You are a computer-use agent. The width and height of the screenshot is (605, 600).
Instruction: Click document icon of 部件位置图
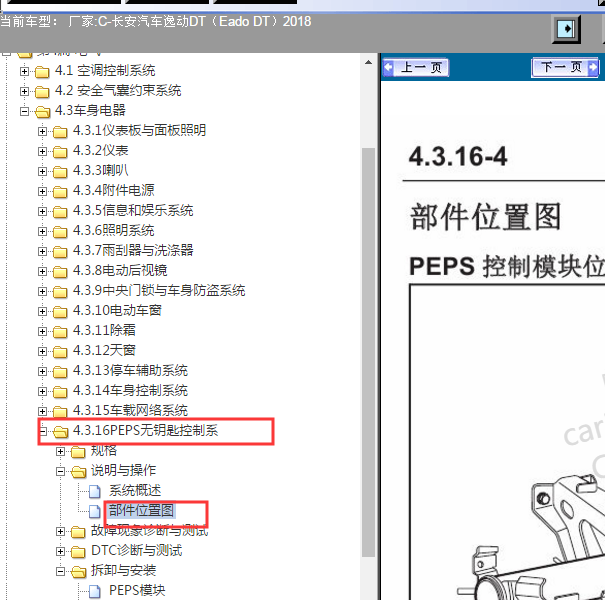pos(95,512)
